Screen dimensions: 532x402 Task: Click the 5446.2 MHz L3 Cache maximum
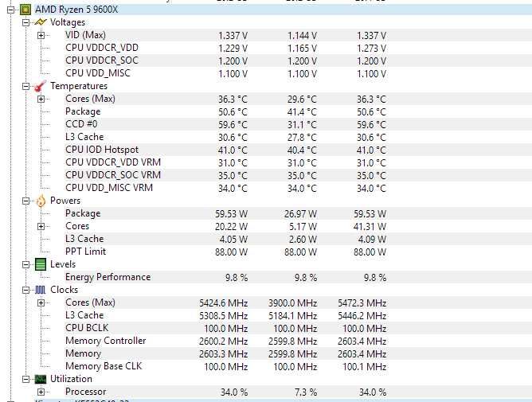pyautogui.click(x=362, y=316)
